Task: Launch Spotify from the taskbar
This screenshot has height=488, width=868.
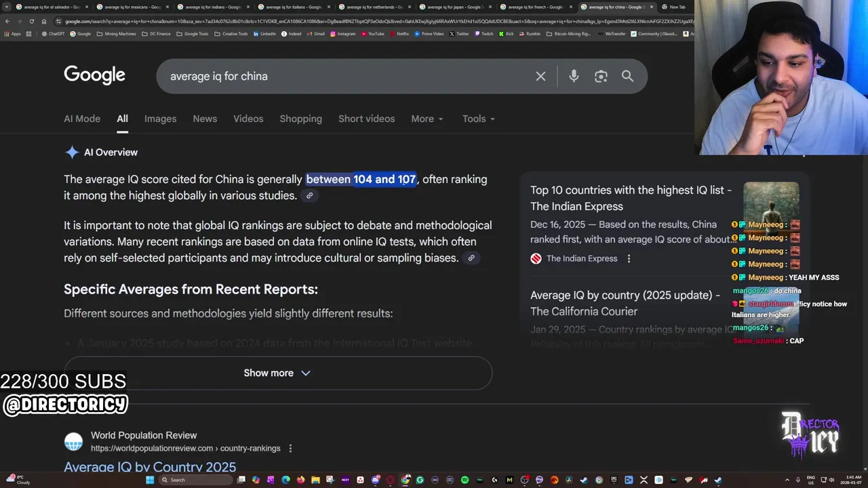Action: point(465,480)
